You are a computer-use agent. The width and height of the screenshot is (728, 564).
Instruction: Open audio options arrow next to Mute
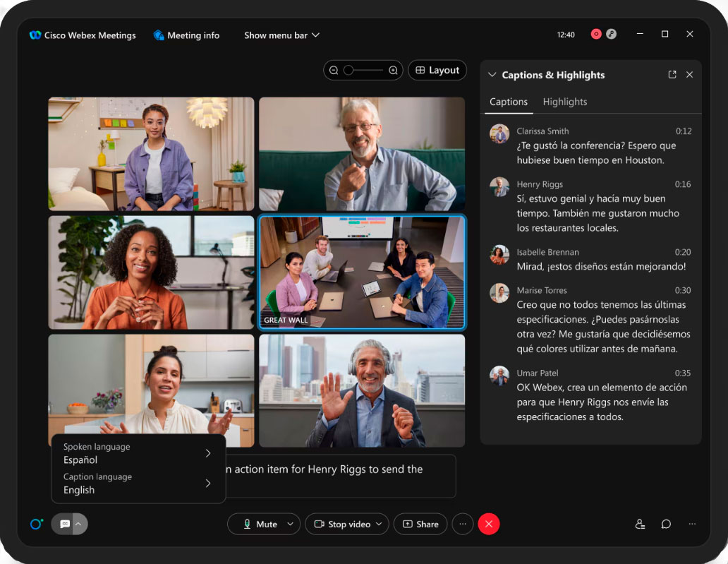[291, 524]
